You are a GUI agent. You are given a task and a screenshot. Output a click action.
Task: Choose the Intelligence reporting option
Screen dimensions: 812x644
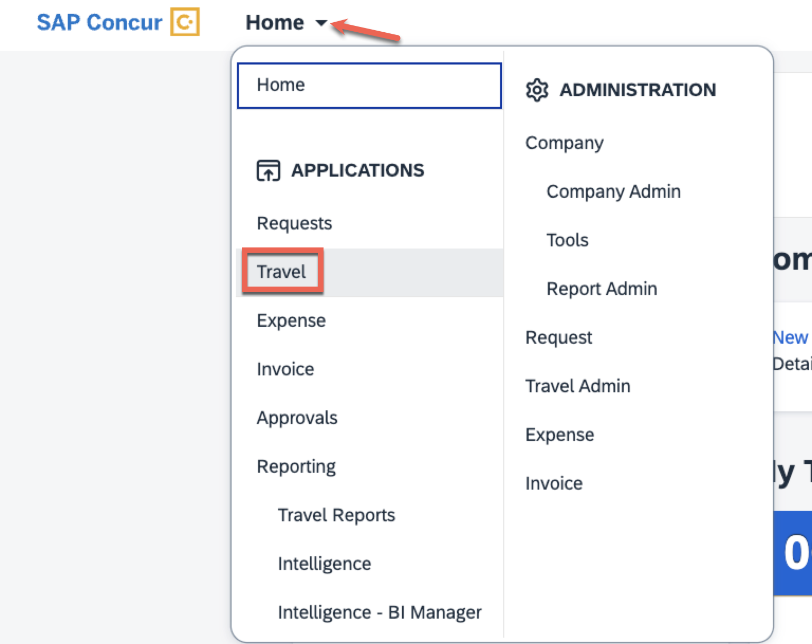pyautogui.click(x=325, y=564)
